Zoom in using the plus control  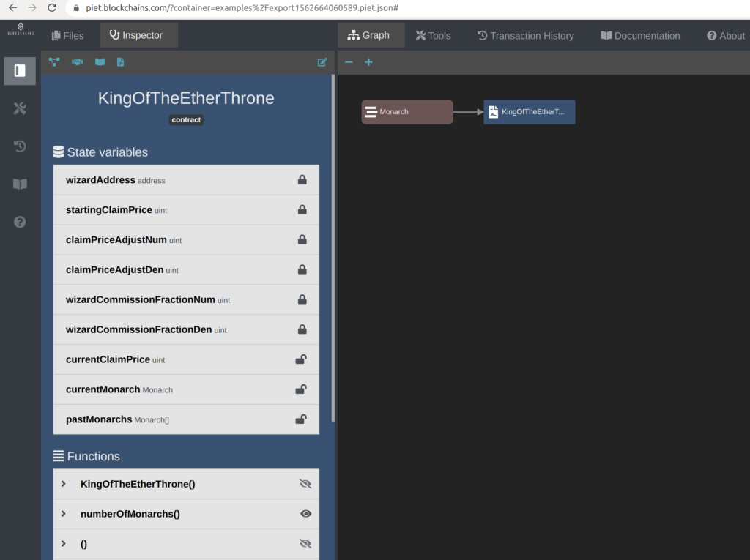[x=368, y=62]
